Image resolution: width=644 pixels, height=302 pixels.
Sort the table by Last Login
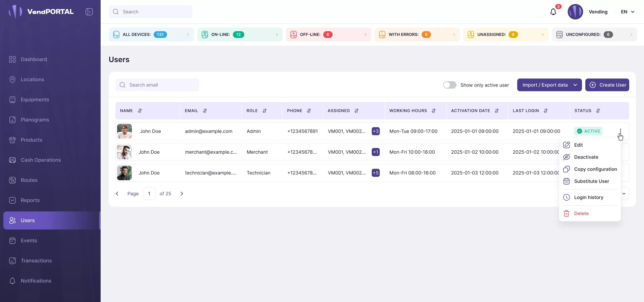point(546,111)
